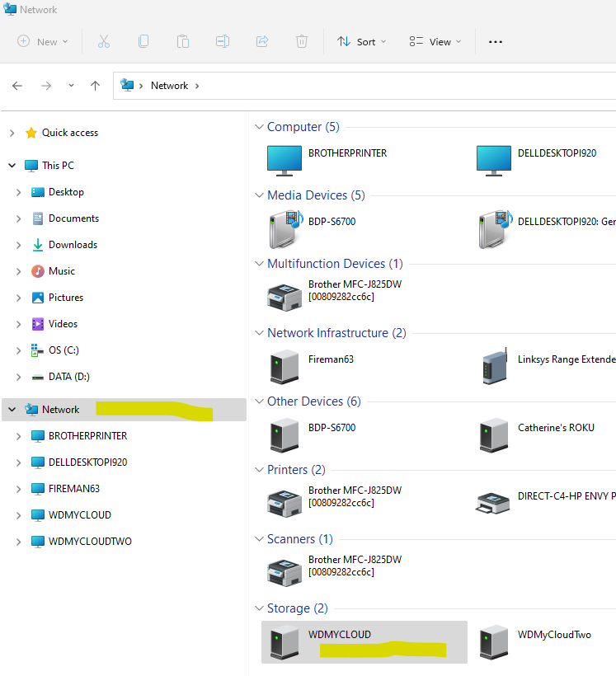Expand Quick access in navigation pane

(12, 134)
